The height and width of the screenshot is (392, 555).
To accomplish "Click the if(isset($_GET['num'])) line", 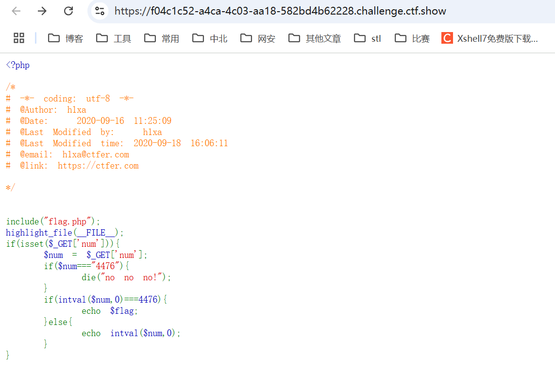I will pyautogui.click(x=63, y=244).
